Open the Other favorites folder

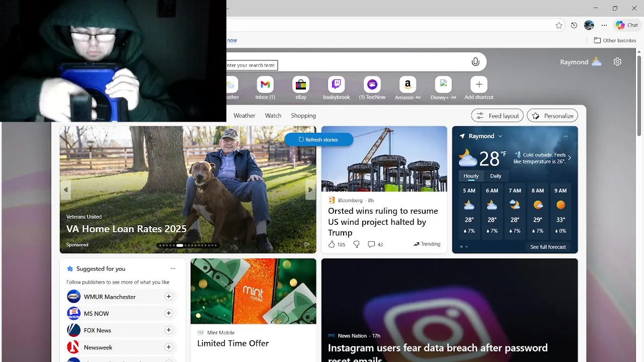(x=615, y=40)
